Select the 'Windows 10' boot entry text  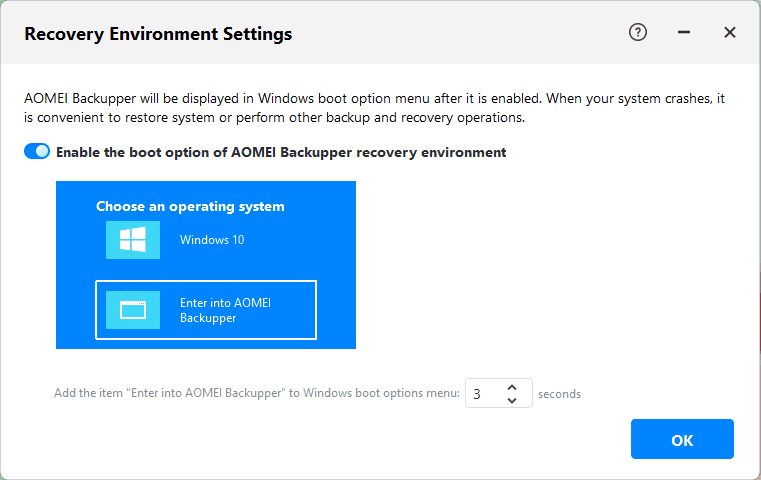(x=212, y=240)
